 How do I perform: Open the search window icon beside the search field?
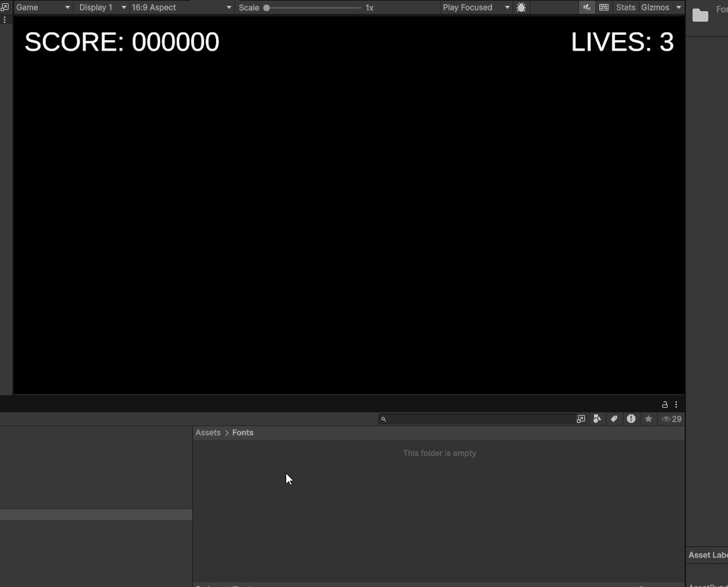click(581, 419)
